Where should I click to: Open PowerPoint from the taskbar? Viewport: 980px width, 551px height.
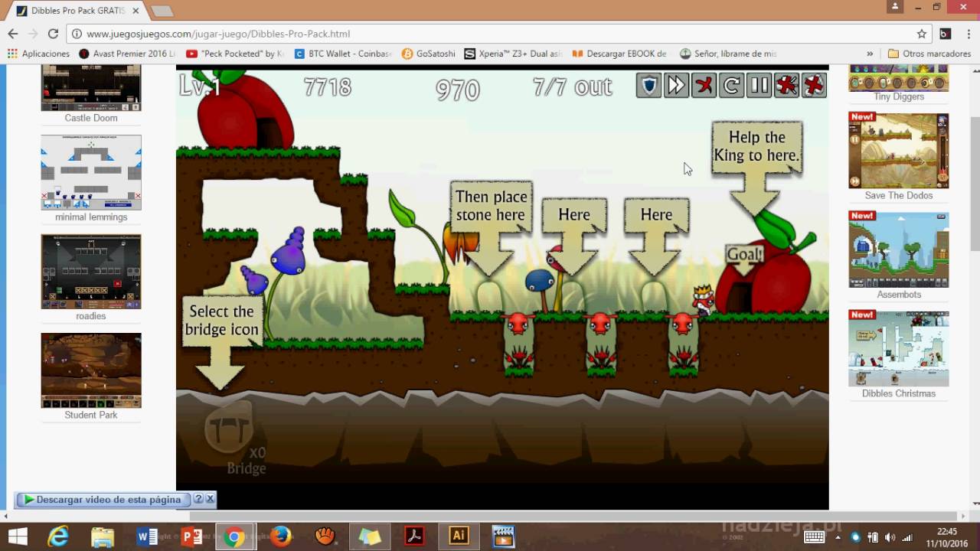[x=191, y=536]
